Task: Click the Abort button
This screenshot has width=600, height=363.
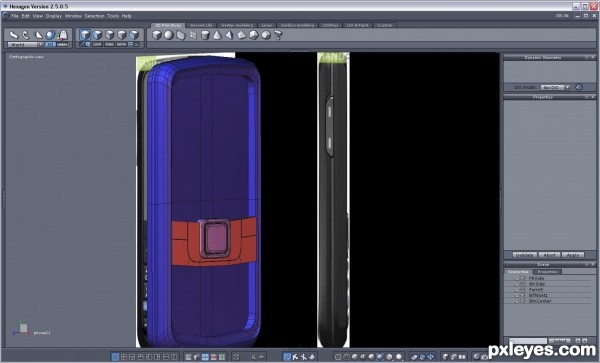Action: click(549, 255)
